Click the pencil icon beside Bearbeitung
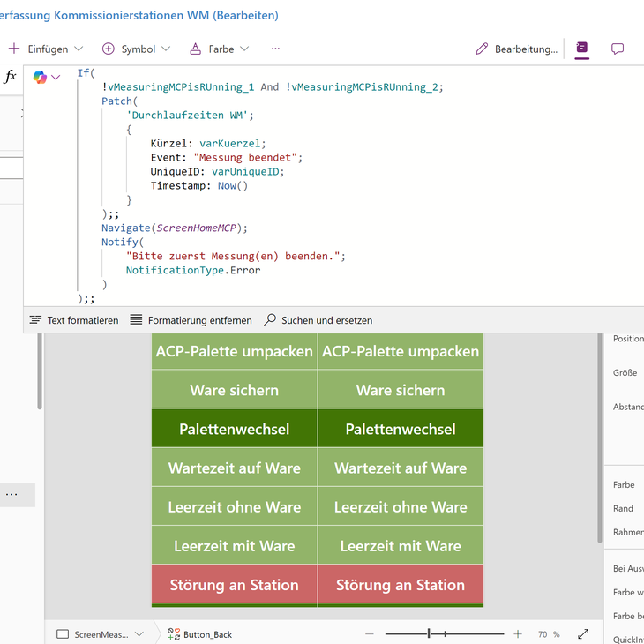The image size is (644, 644). [x=482, y=49]
